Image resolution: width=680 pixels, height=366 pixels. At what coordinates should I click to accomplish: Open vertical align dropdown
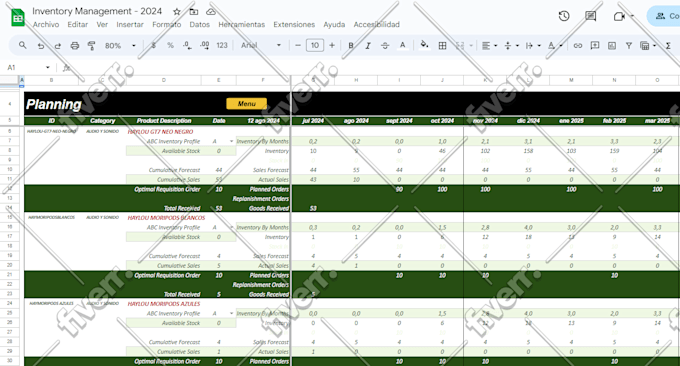point(511,45)
